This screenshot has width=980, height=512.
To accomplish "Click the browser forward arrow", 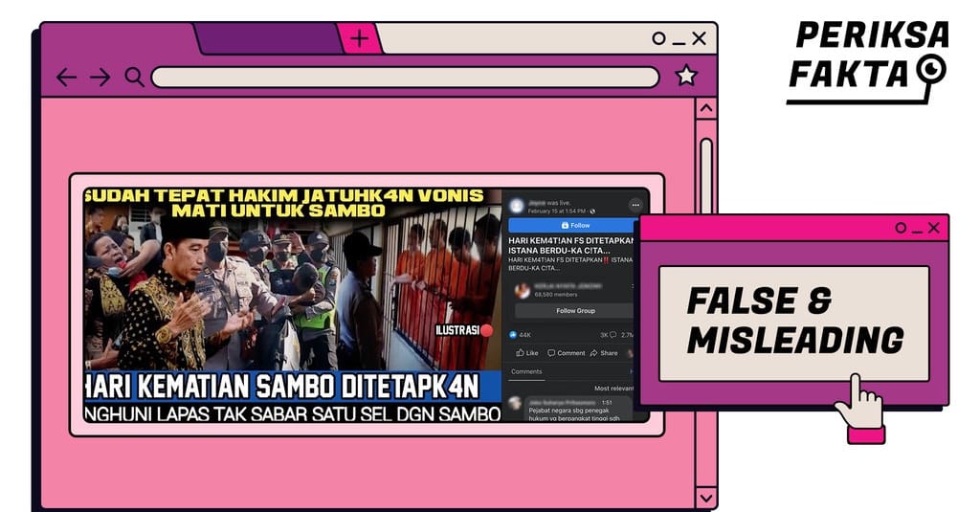I will click(x=100, y=78).
